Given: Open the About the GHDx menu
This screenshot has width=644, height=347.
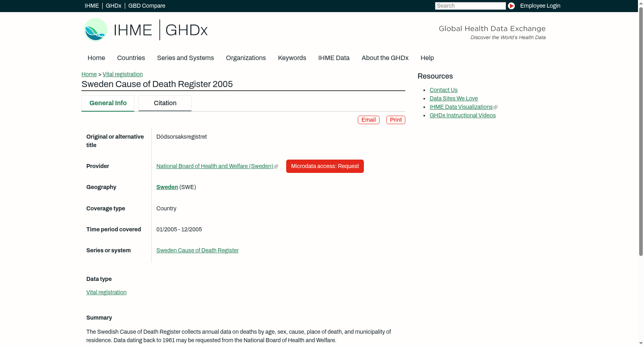Looking at the screenshot, I should click(x=385, y=58).
